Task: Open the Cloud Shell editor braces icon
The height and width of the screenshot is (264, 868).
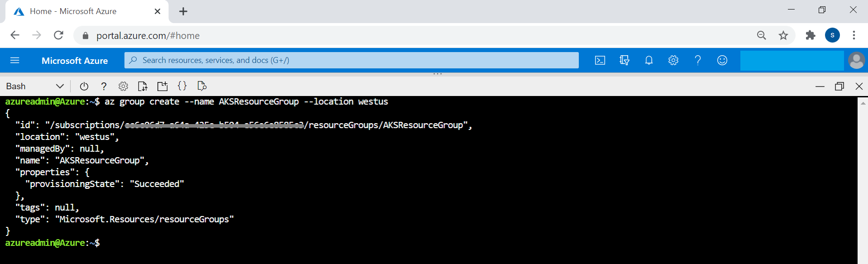Action: pyautogui.click(x=182, y=86)
